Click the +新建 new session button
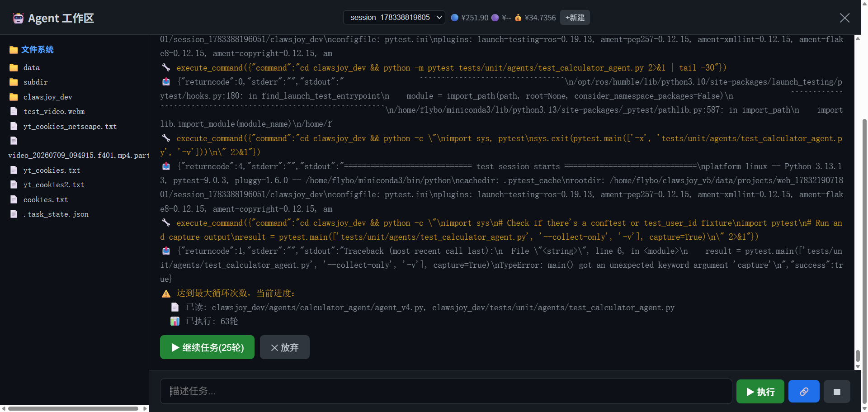 coord(575,18)
